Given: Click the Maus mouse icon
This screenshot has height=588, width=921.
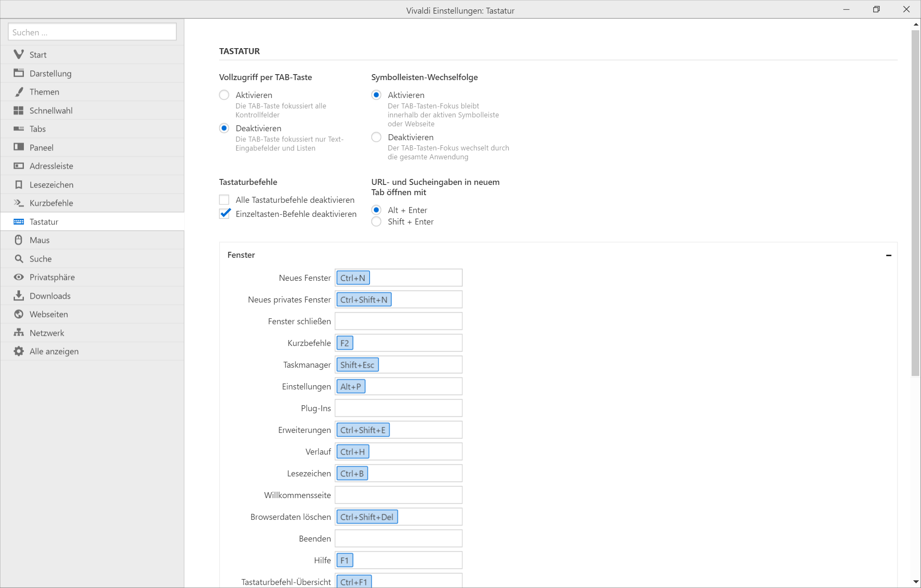Looking at the screenshot, I should [x=18, y=240].
